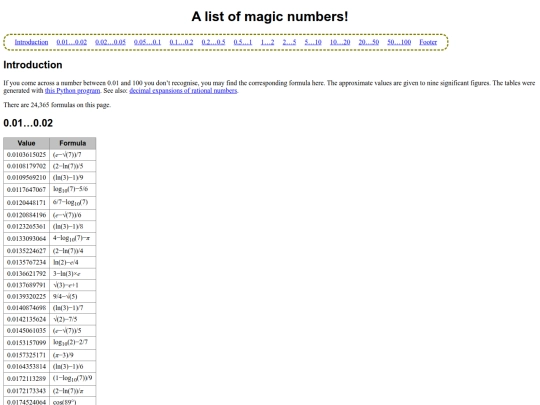Select value cell 0.0123265361
Screen dimensions: 540x405
pos(27,226)
